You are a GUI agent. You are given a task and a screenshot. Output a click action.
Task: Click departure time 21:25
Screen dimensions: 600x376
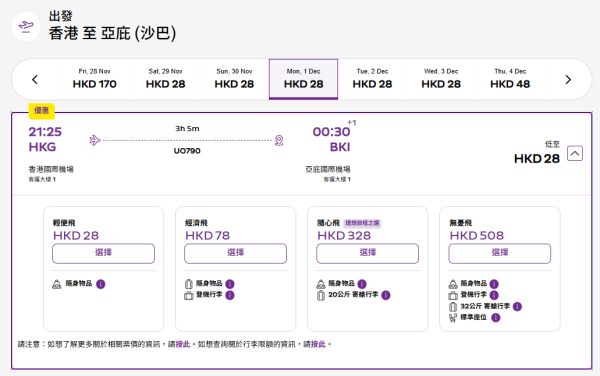45,132
